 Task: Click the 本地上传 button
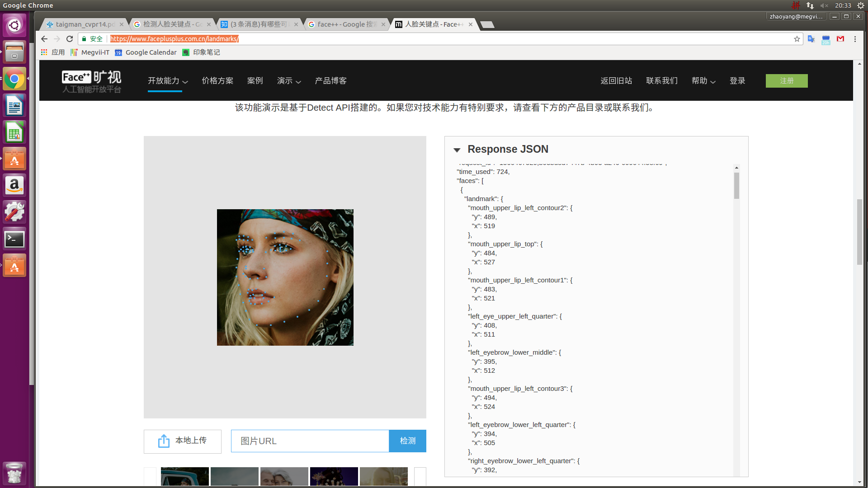183,441
